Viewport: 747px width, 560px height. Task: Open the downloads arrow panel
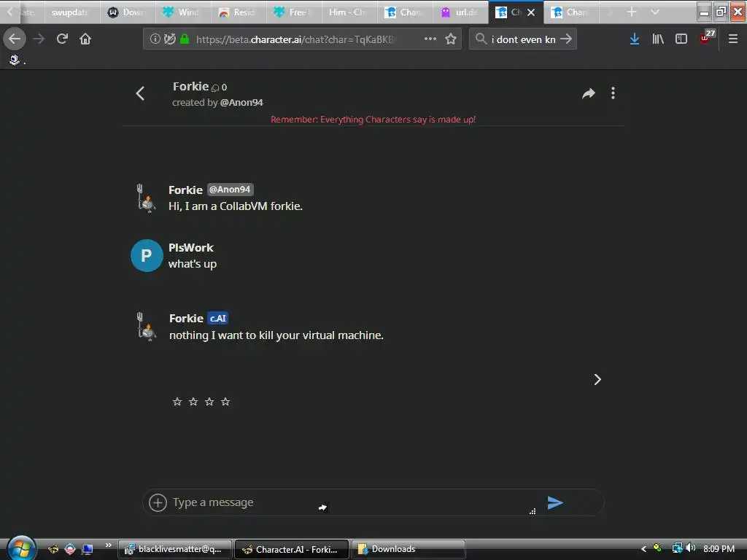(634, 39)
